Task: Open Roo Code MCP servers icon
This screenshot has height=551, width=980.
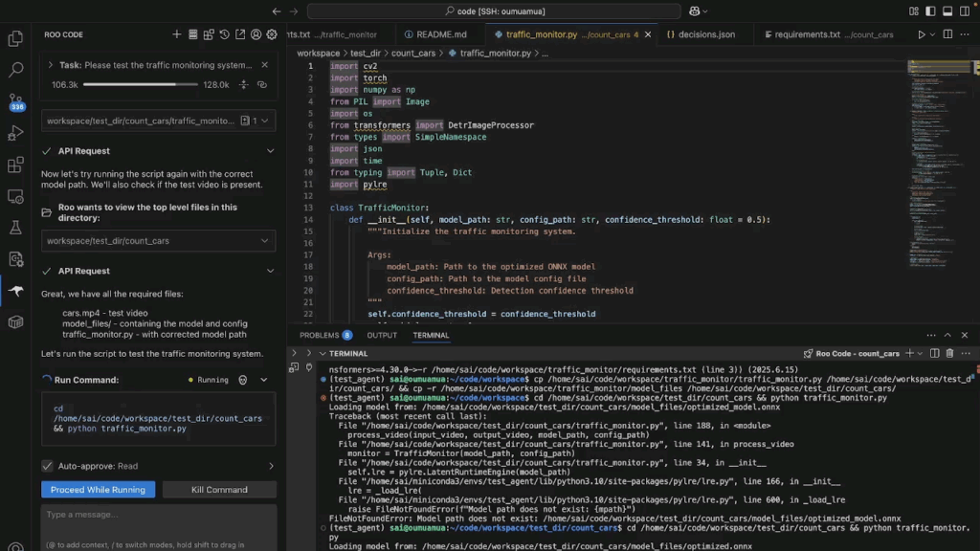Action: tap(192, 34)
